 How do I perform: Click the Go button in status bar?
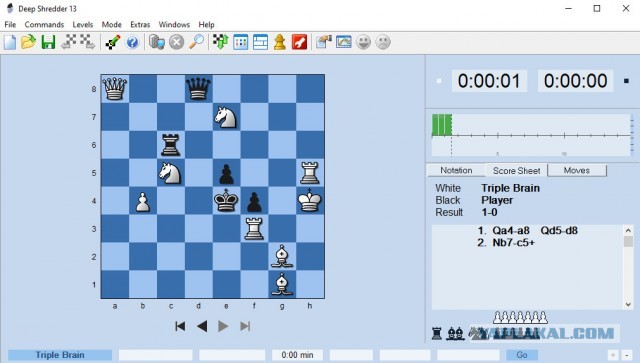coord(522,355)
